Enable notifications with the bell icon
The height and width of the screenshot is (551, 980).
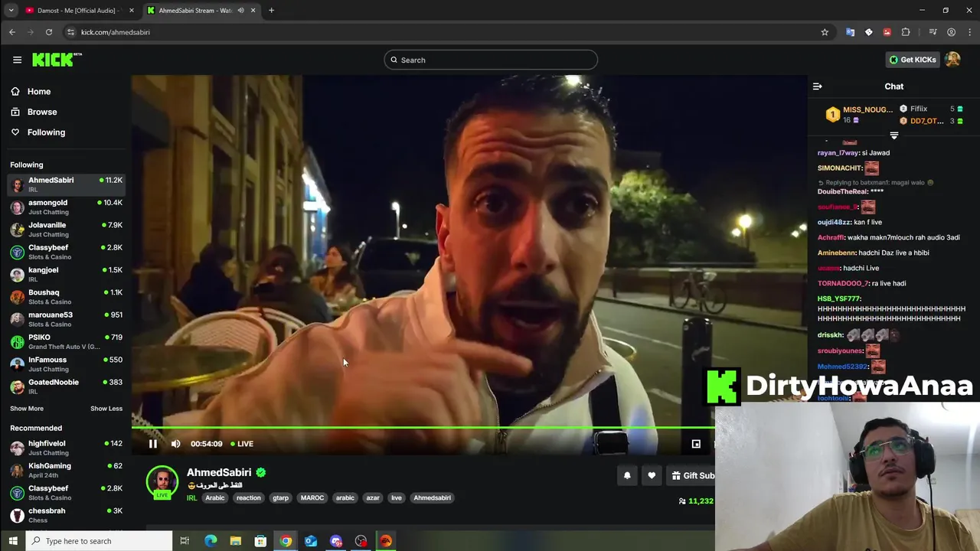click(627, 475)
